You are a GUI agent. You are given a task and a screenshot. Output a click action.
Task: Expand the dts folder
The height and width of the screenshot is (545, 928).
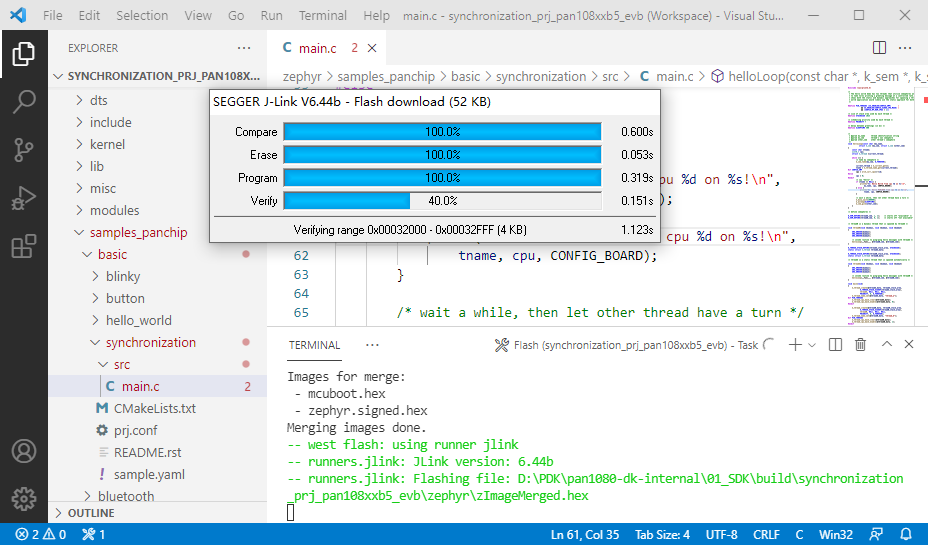pyautogui.click(x=157, y=101)
